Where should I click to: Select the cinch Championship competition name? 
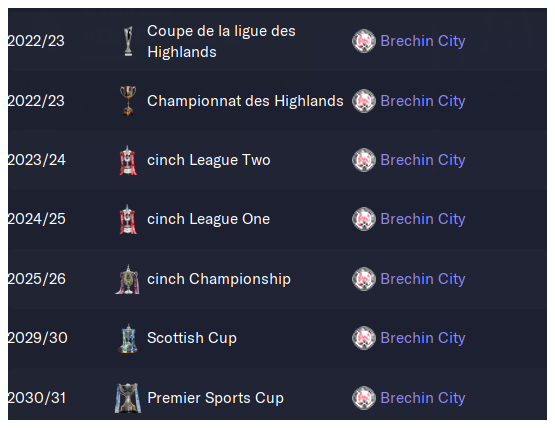pos(219,279)
